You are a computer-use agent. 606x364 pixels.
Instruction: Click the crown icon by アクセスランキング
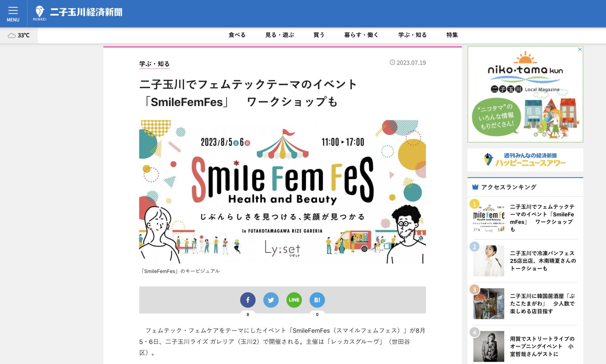(x=475, y=187)
